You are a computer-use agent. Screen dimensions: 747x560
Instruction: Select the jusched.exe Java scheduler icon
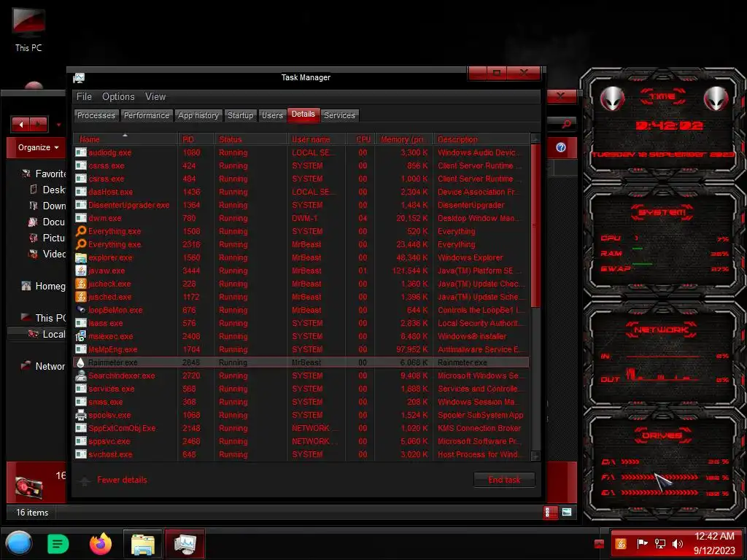click(x=81, y=297)
